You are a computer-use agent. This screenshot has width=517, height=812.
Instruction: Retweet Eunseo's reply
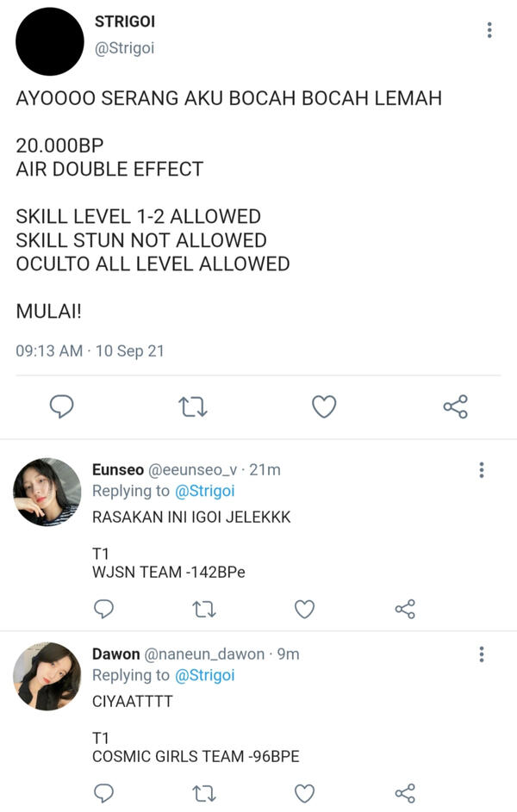click(x=204, y=609)
